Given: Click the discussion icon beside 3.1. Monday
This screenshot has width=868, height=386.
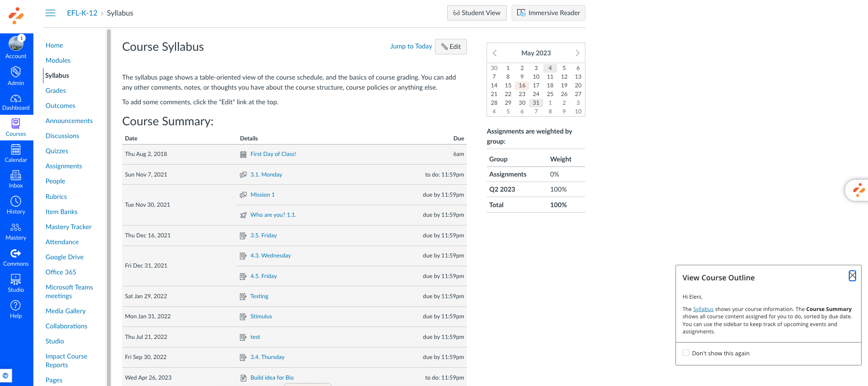Looking at the screenshot, I should pos(243,175).
